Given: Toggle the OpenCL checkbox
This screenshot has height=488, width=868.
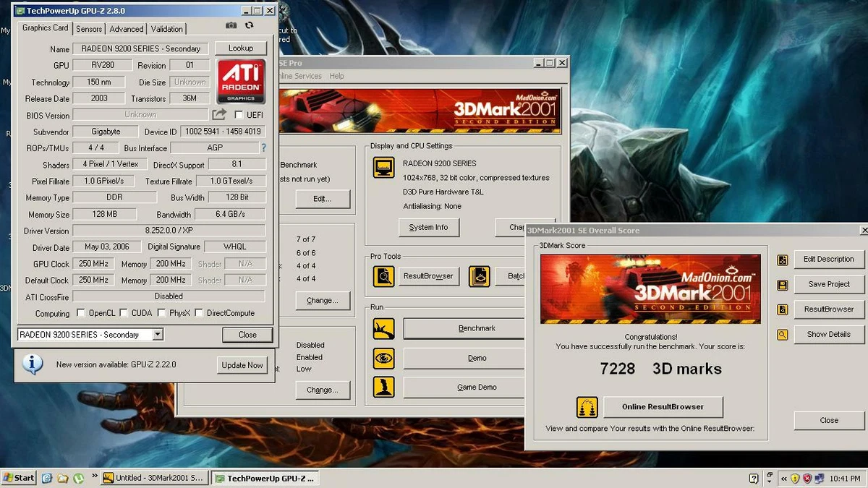Looking at the screenshot, I should 80,313.
